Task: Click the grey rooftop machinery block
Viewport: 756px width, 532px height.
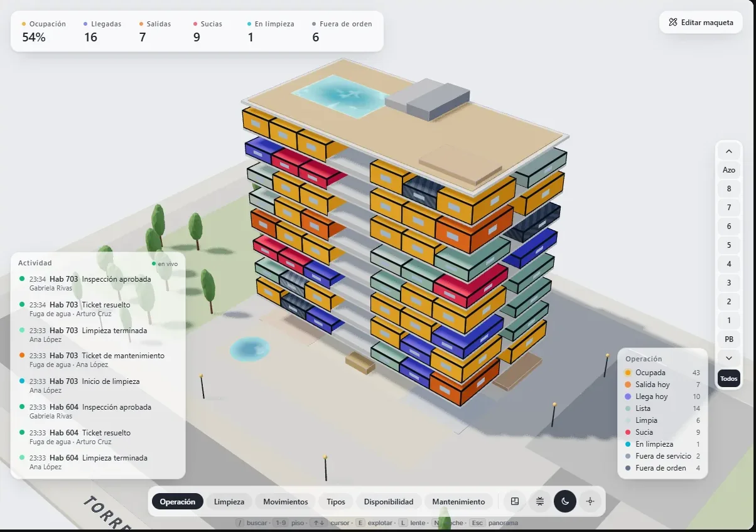Action: [x=428, y=99]
